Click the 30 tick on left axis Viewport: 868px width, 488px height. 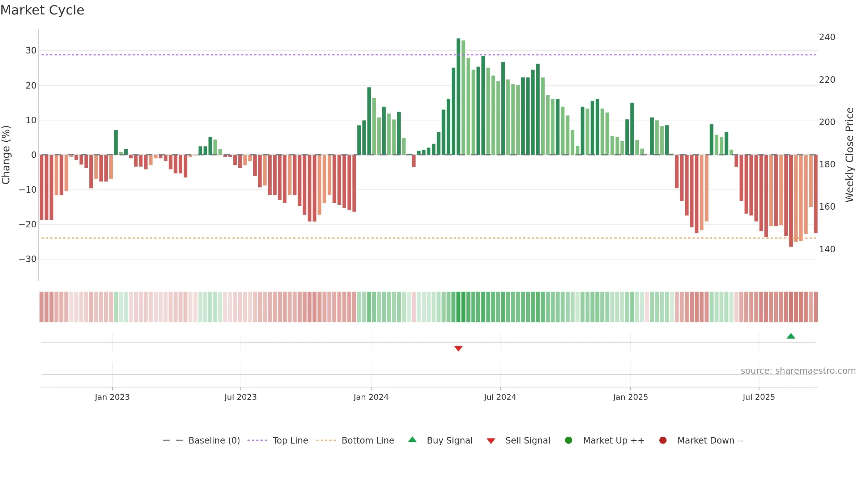tap(31, 51)
